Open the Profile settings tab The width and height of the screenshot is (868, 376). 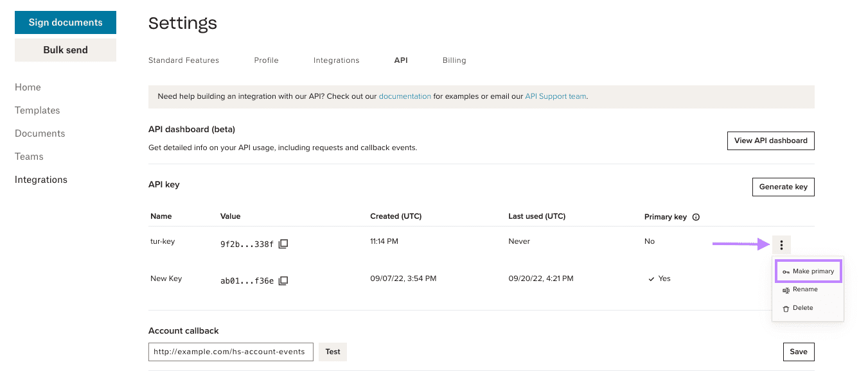(266, 60)
